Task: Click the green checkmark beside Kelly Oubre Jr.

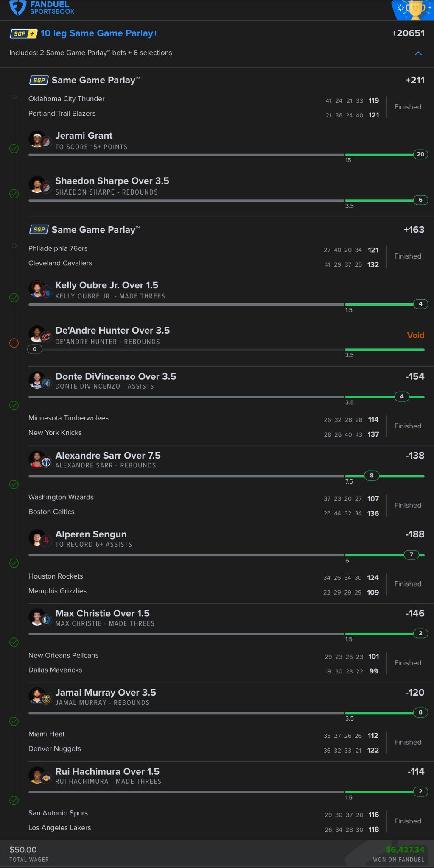Action: (14, 298)
